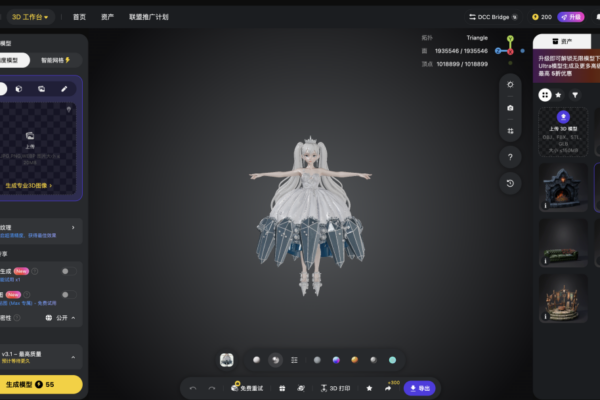Select the textured sphere render mode
The image size is (600, 400).
(276, 360)
